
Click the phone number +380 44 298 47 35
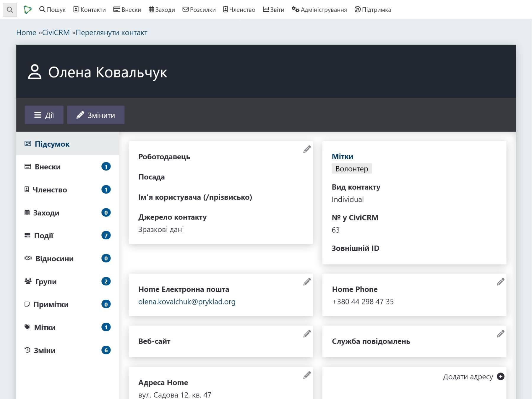(363, 302)
